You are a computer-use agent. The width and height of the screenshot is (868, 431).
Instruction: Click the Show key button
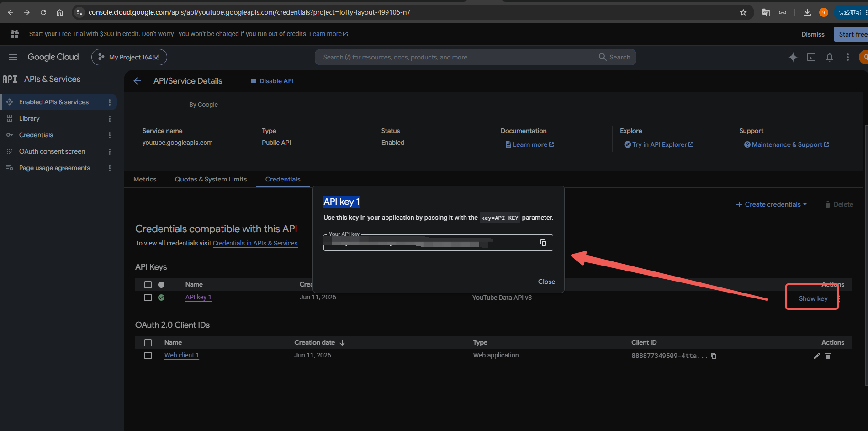813,298
